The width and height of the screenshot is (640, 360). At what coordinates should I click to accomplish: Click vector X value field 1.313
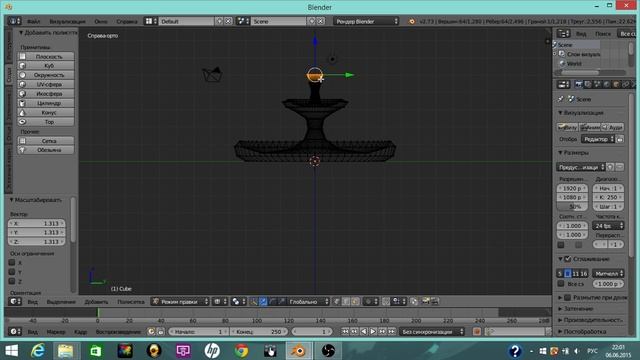tap(37, 224)
